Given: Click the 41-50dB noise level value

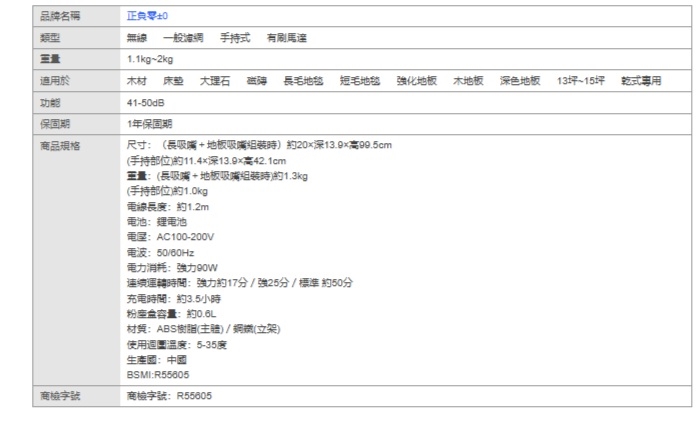Looking at the screenshot, I should click(x=147, y=101).
